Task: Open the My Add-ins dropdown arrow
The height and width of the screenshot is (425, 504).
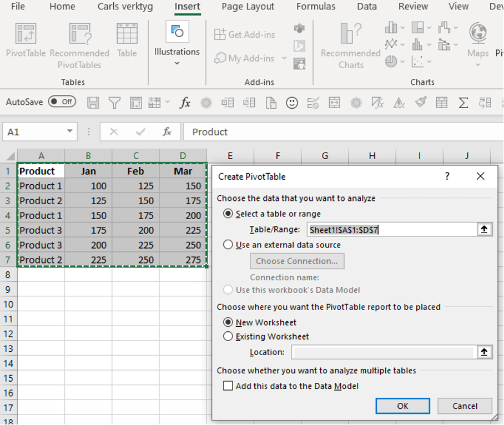Action: point(284,58)
